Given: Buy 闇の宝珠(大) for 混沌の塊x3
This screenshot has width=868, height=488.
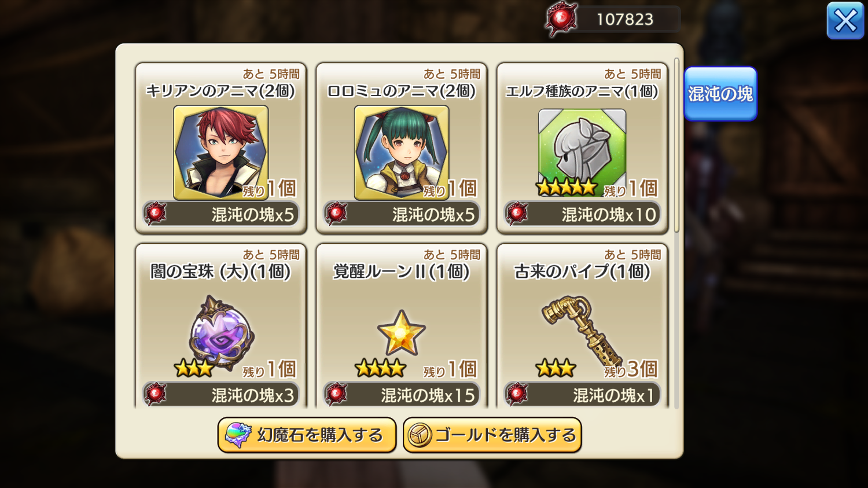Looking at the screenshot, I should pos(220,395).
